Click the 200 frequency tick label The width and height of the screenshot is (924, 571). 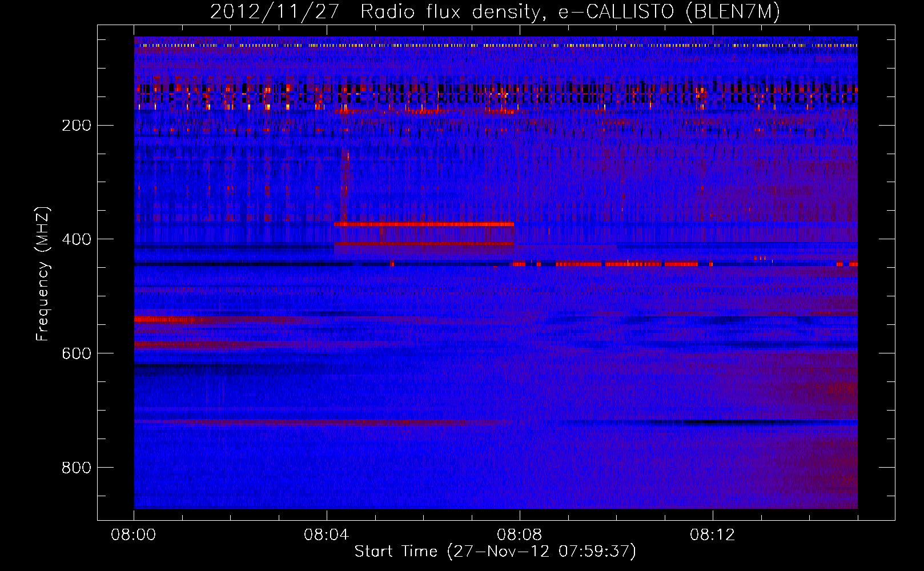tap(77, 126)
